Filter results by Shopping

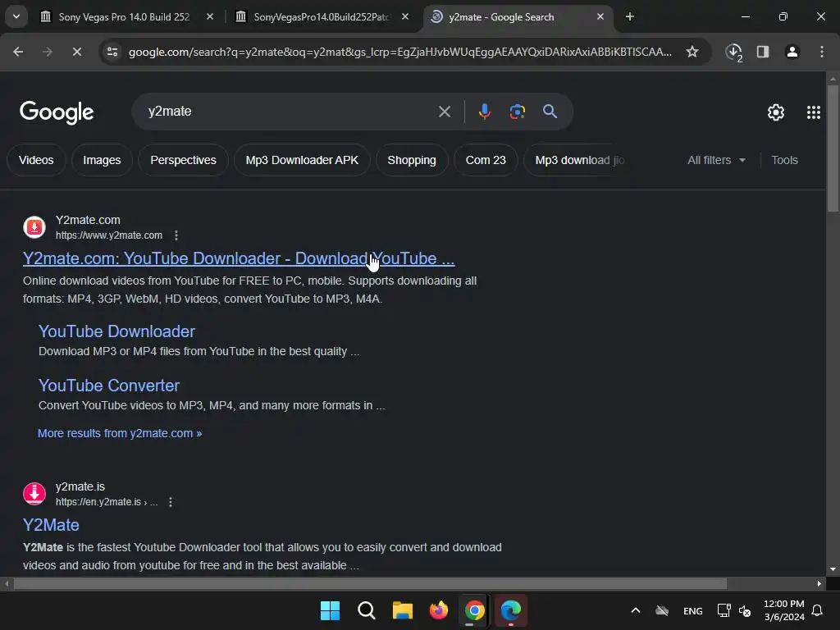tap(412, 160)
